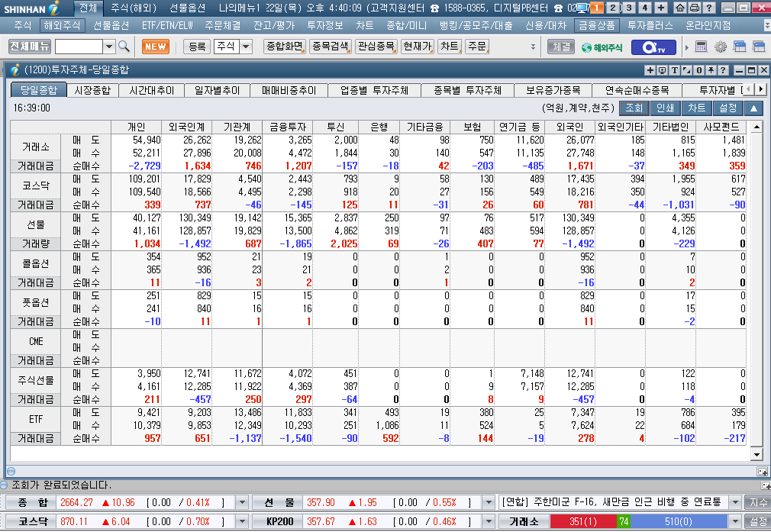
Task: Click the blue 510(0) bar segment
Action: (679, 521)
